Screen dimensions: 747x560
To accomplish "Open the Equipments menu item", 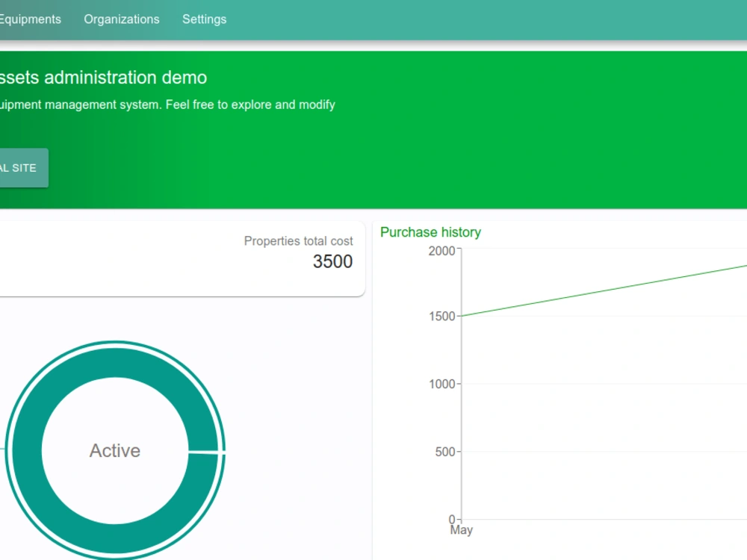I will pos(30,19).
